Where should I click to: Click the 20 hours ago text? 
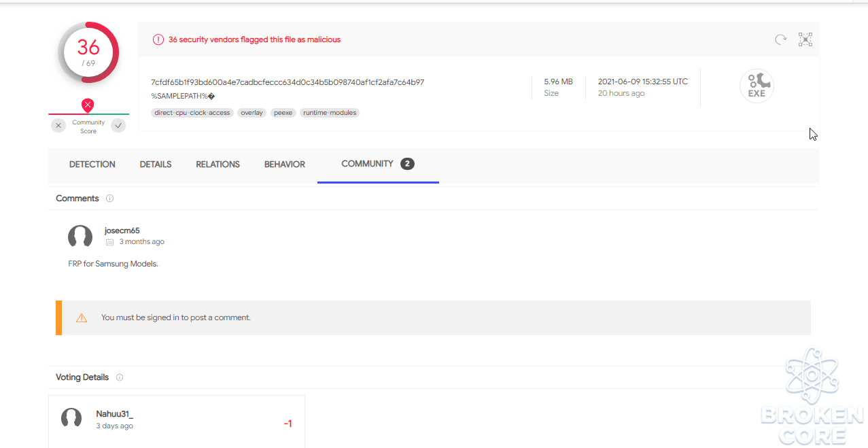(621, 94)
